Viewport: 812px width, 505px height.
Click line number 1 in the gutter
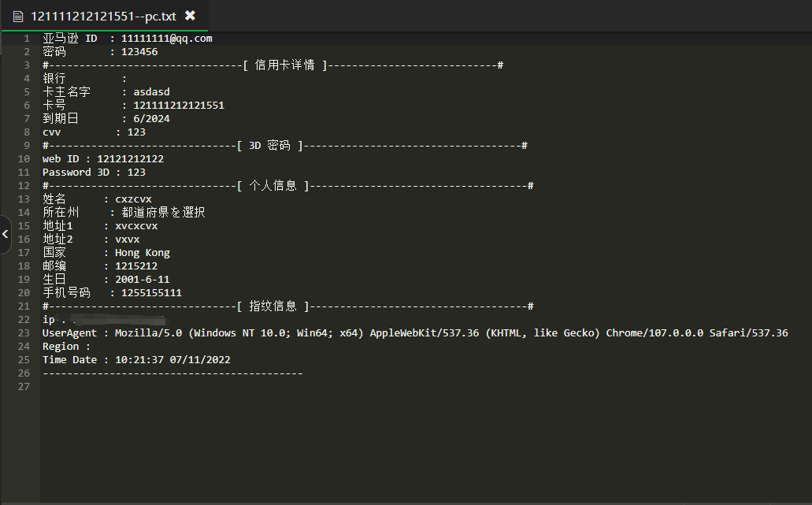pyautogui.click(x=26, y=39)
